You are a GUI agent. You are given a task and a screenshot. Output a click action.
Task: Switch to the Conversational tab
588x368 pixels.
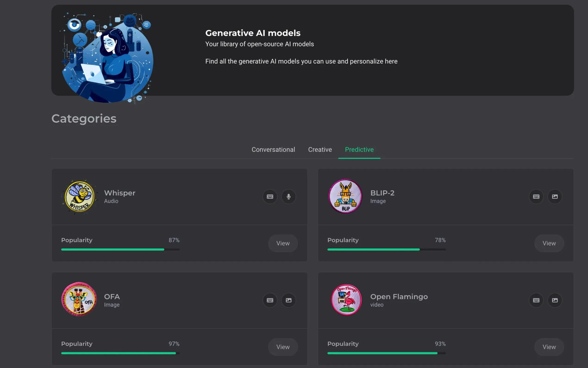click(x=273, y=149)
